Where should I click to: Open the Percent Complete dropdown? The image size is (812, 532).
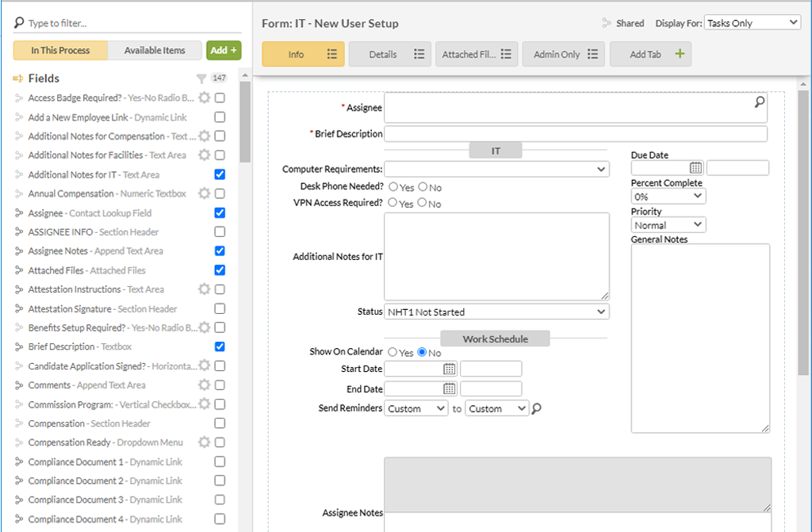pos(668,197)
